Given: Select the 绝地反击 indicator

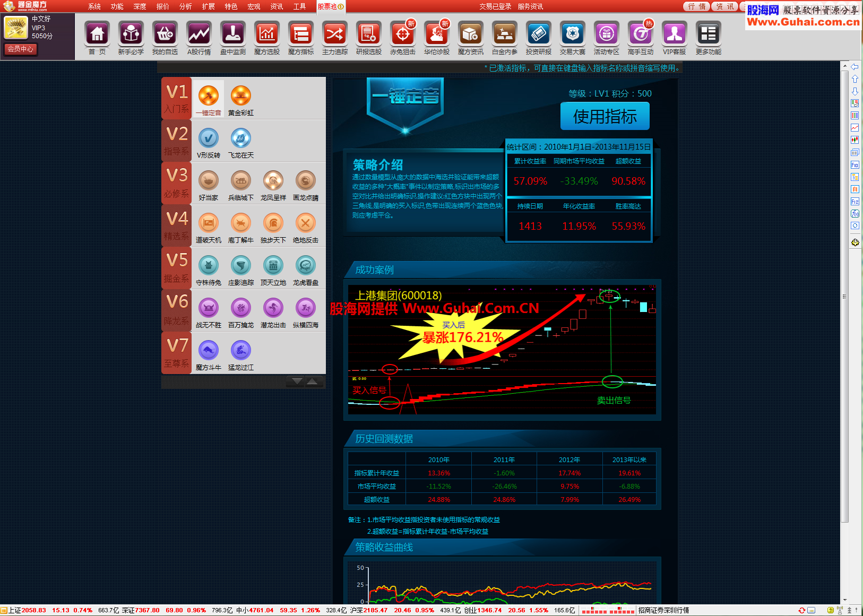Looking at the screenshot, I should [306, 227].
